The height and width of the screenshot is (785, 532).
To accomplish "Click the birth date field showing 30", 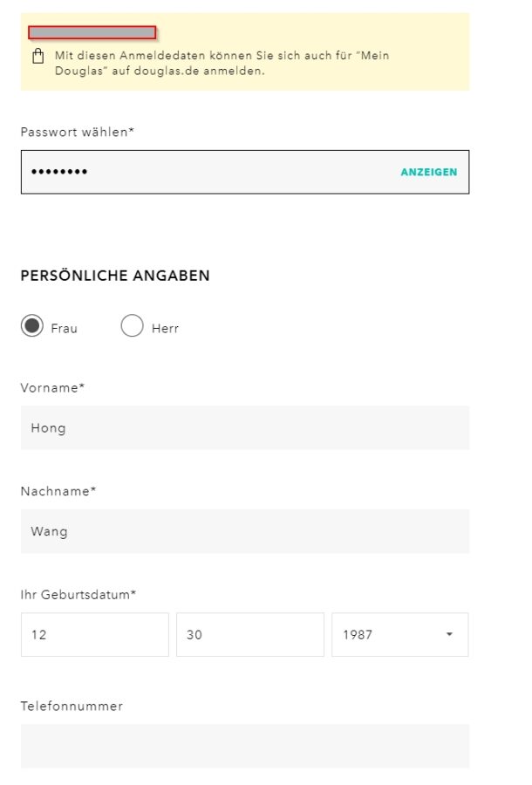I will 249,634.
